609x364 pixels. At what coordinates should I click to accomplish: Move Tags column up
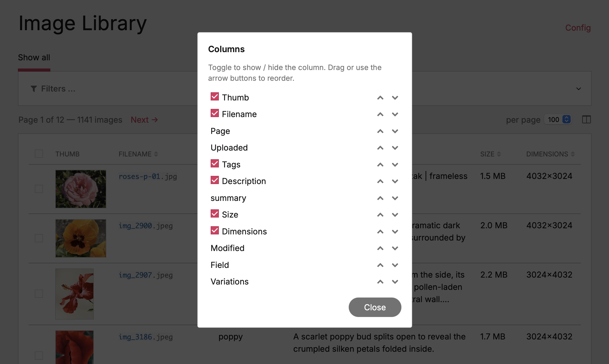(380, 165)
